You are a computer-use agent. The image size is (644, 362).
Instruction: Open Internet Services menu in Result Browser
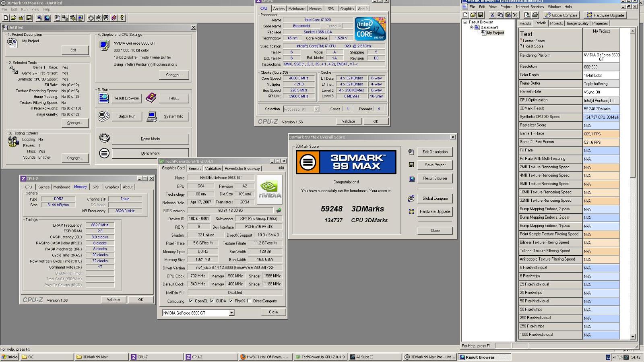(x=530, y=6)
